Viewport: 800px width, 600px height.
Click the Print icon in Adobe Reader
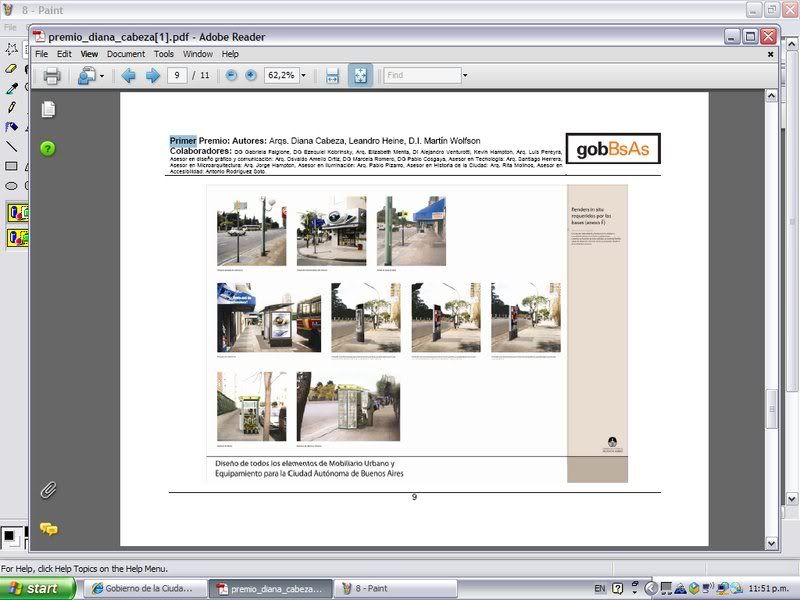52,75
